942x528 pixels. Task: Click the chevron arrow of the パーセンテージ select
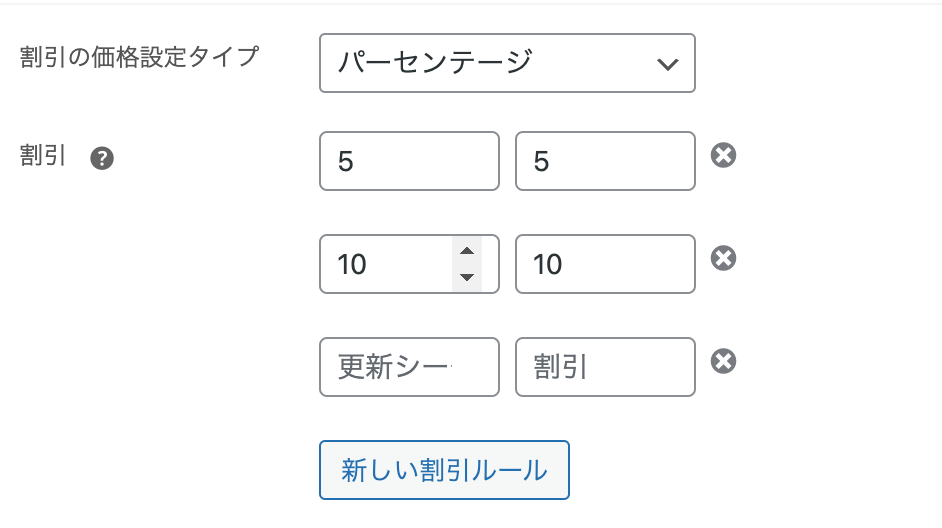(x=667, y=64)
